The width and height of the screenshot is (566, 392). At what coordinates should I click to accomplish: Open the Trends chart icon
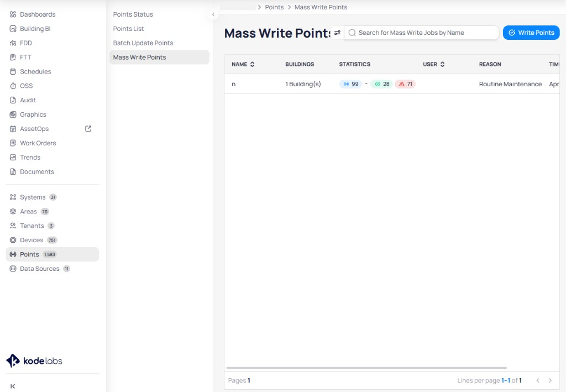(13, 158)
